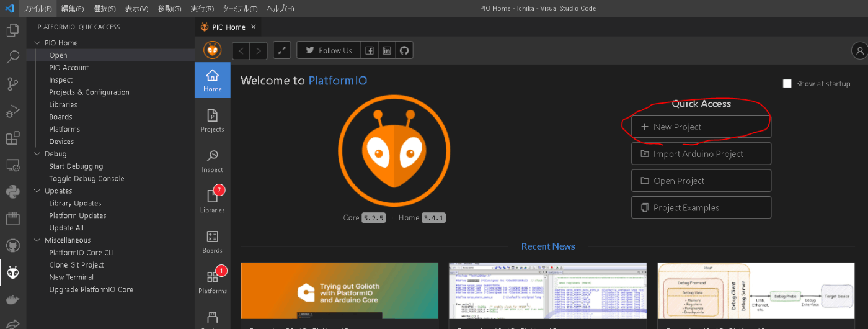The height and width of the screenshot is (329, 868).
Task: Click Import Arduino Project button
Action: pos(701,154)
